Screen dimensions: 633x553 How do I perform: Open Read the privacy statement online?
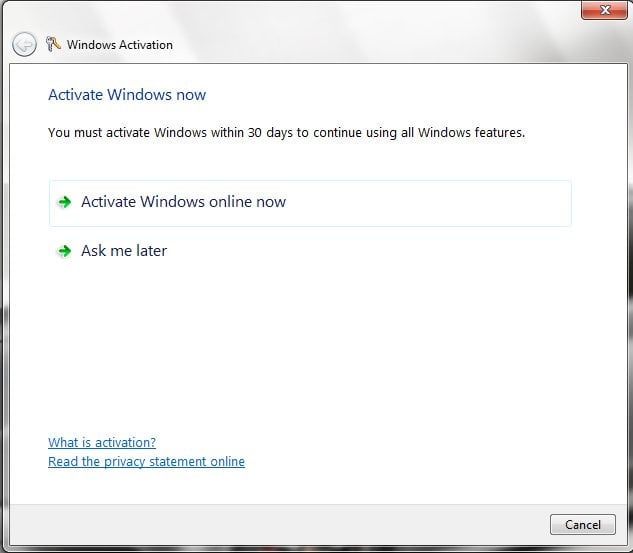pyautogui.click(x=147, y=461)
